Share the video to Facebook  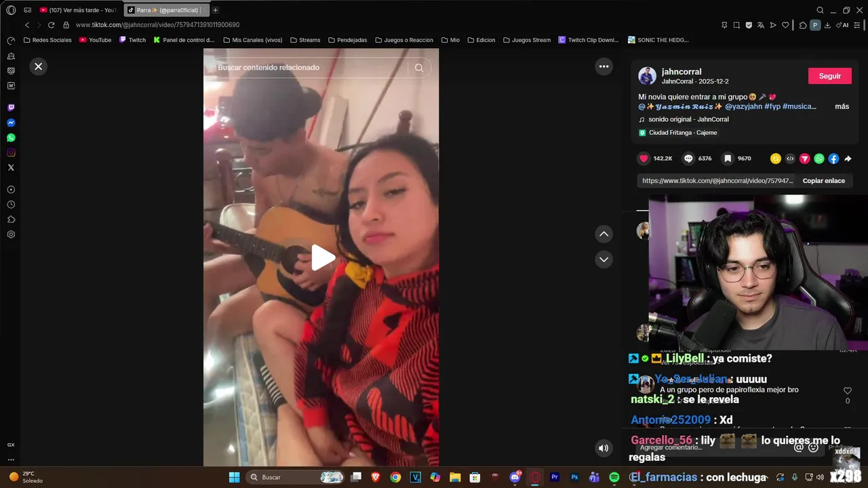(833, 159)
